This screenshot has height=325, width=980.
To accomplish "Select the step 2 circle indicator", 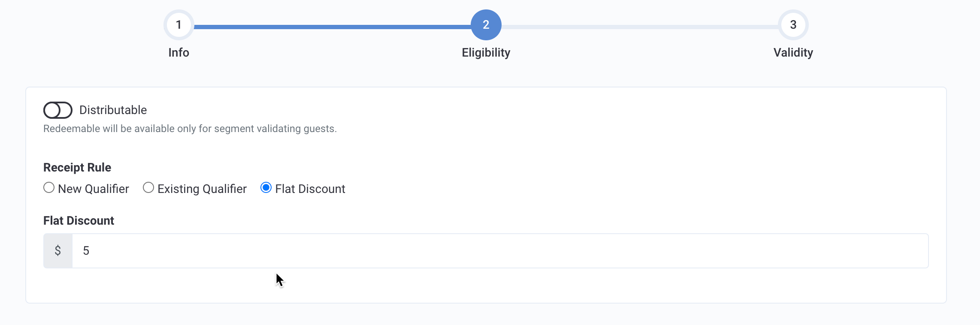I will [486, 25].
